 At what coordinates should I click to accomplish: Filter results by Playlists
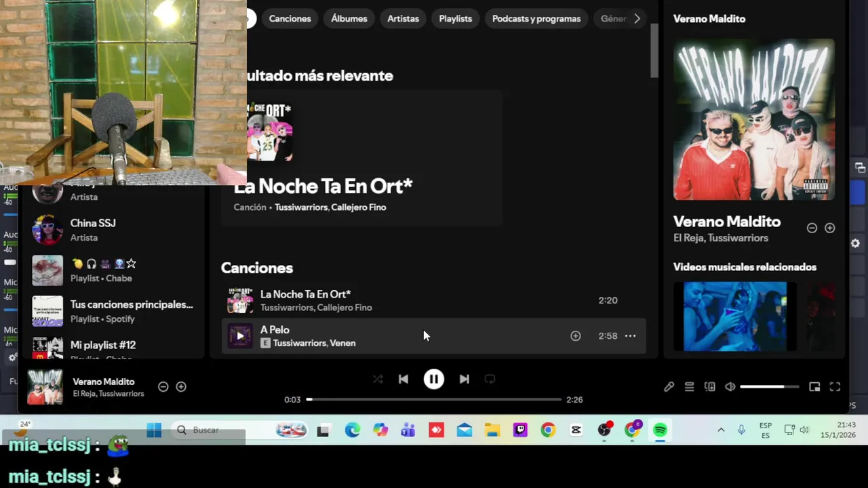tap(455, 18)
